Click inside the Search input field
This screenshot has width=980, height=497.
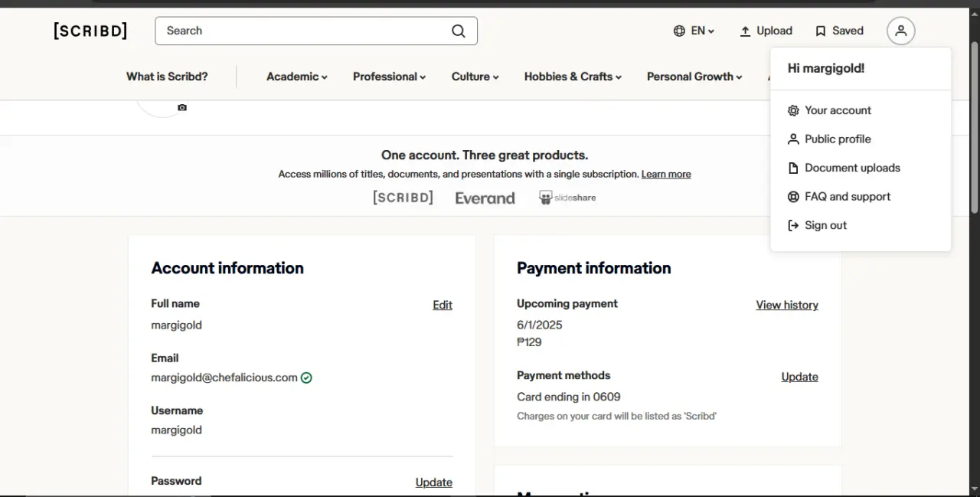[x=306, y=31]
